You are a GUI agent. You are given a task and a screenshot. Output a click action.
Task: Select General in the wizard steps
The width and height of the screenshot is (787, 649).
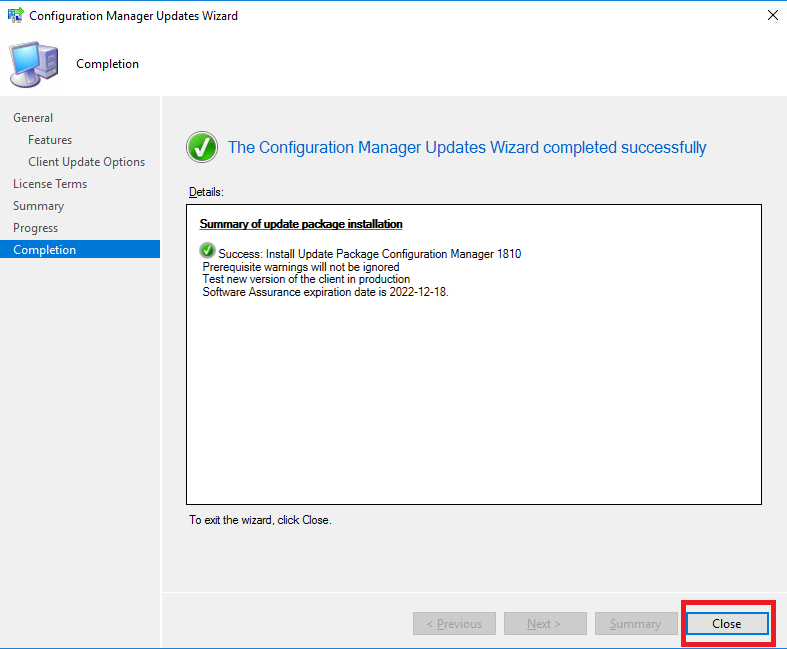33,118
